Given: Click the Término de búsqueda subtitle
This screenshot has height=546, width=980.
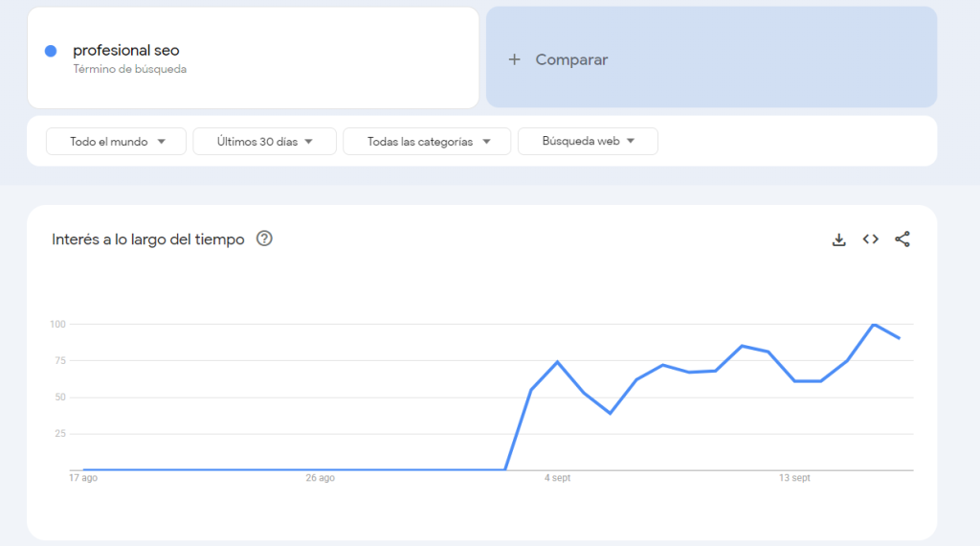Looking at the screenshot, I should [x=129, y=70].
